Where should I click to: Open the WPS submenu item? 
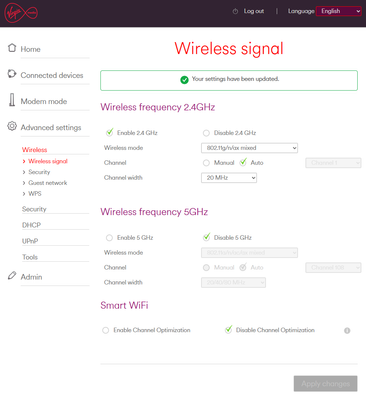point(35,194)
